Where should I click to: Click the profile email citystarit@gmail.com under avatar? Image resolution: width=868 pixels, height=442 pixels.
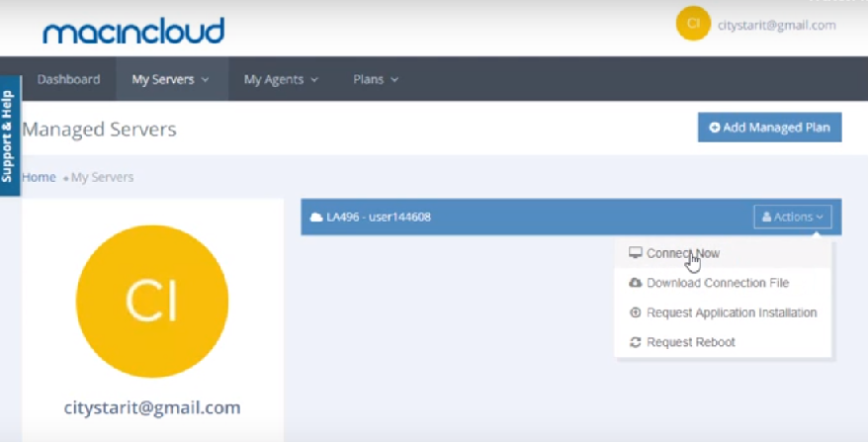click(152, 407)
